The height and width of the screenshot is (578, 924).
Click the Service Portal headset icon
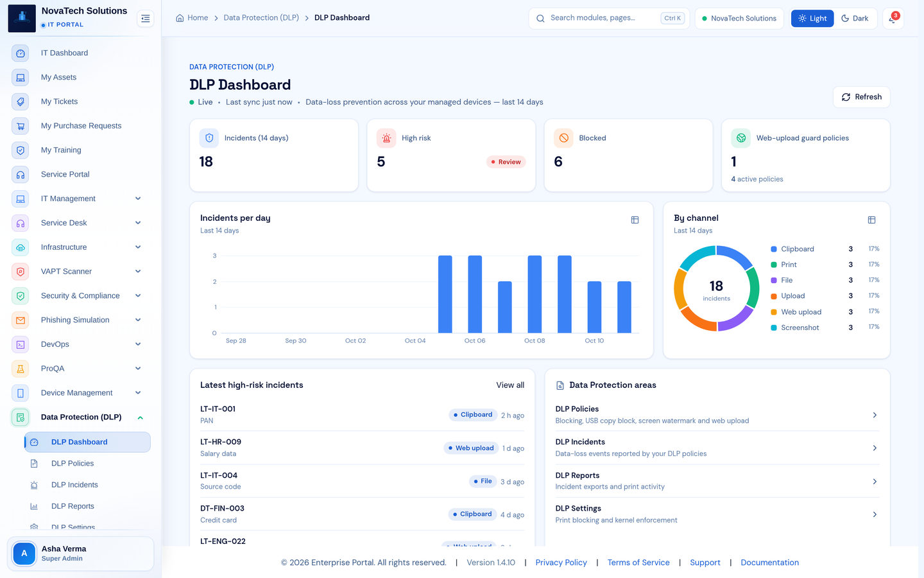(x=21, y=175)
